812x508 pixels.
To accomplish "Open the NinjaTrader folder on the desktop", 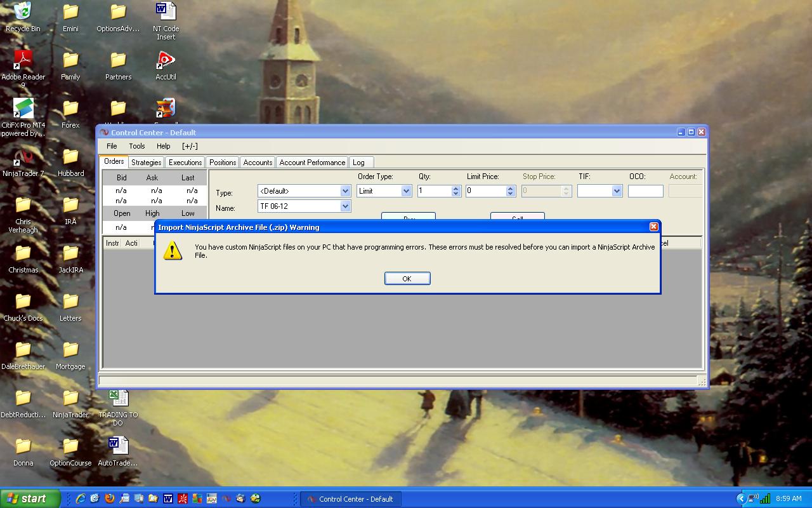I will pyautogui.click(x=70, y=404).
